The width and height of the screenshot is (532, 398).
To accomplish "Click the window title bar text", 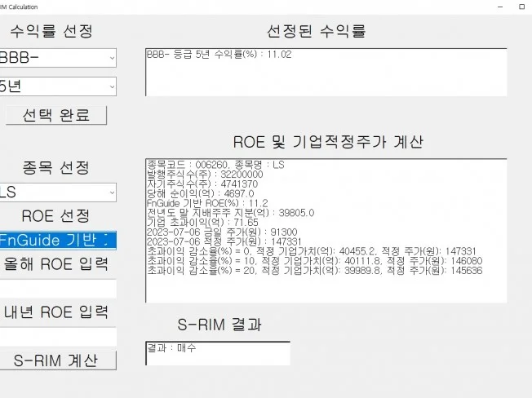I will pyautogui.click(x=24, y=7).
